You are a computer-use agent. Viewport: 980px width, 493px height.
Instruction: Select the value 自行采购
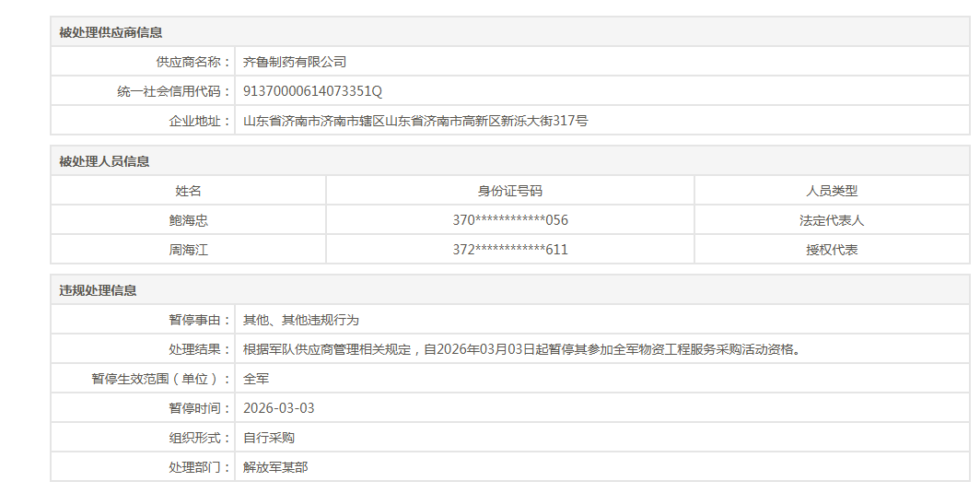(x=269, y=438)
